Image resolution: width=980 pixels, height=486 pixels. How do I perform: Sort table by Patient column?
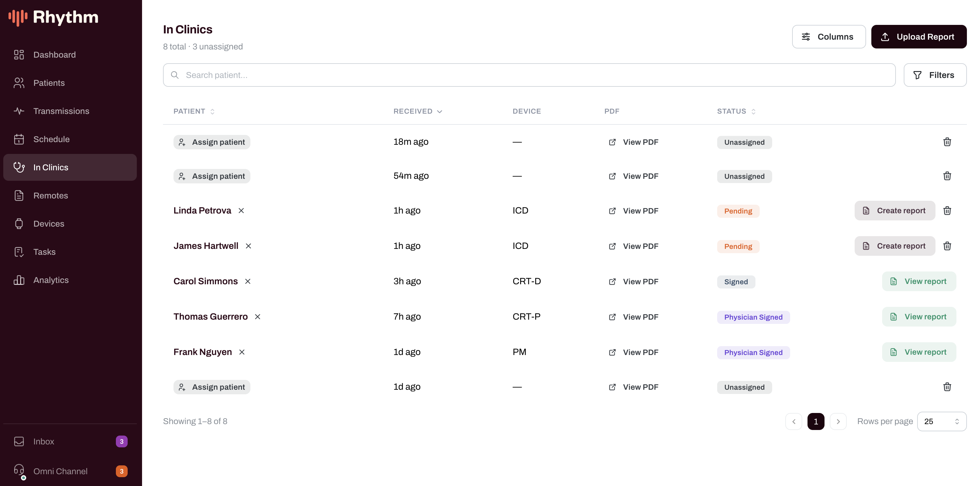194,111
